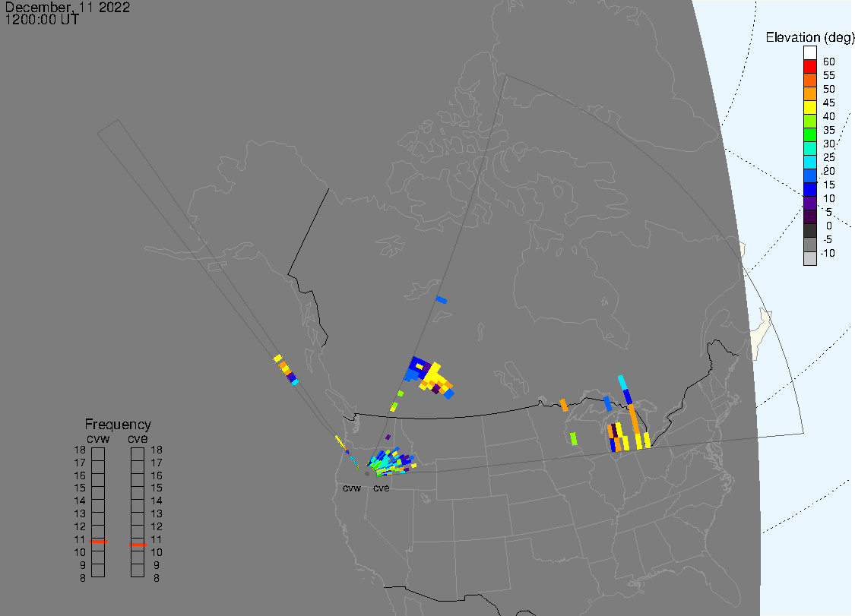The image size is (855, 616).
Task: Select the cve radar label on the map
Action: tap(382, 488)
